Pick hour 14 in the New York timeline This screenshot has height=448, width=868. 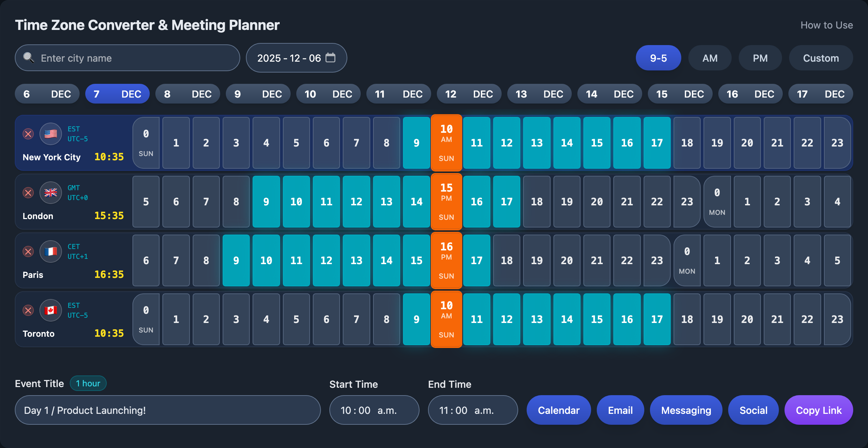point(566,143)
